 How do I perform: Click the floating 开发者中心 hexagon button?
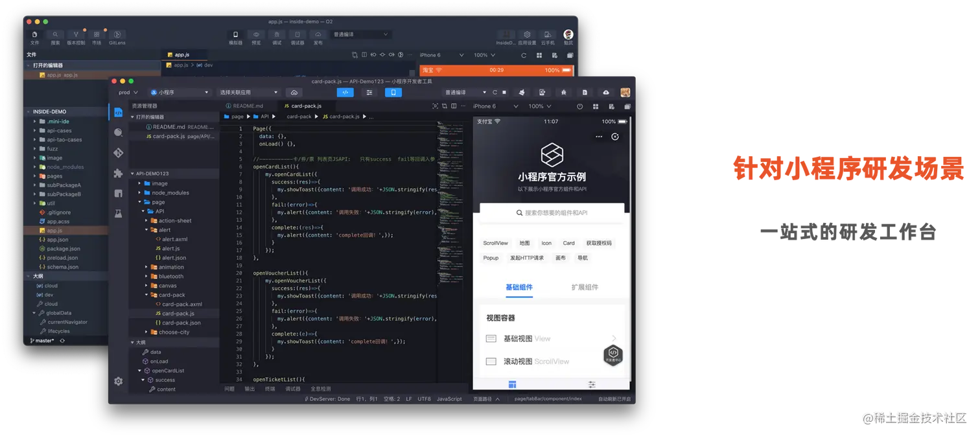[x=613, y=356]
